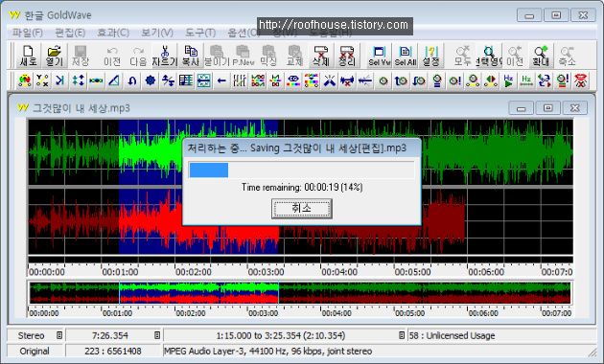Click the Y-X dots censor effect icon
Screen dimensions: 604x364
point(42,80)
